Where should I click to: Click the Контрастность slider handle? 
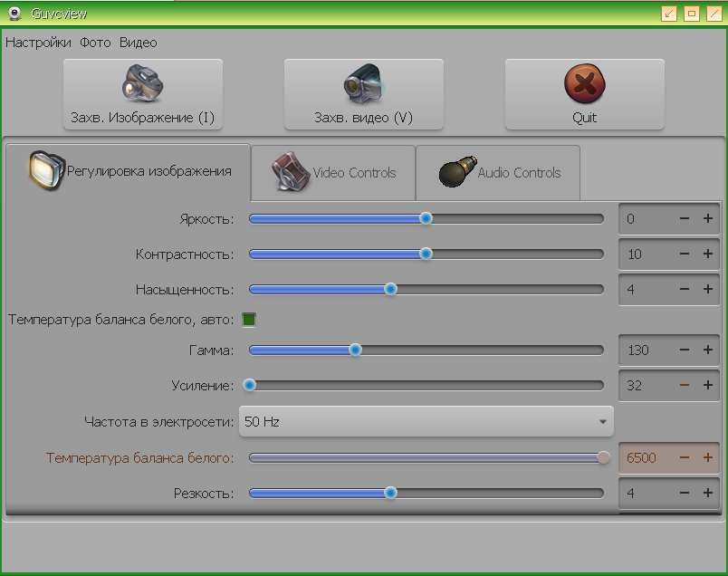(426, 254)
